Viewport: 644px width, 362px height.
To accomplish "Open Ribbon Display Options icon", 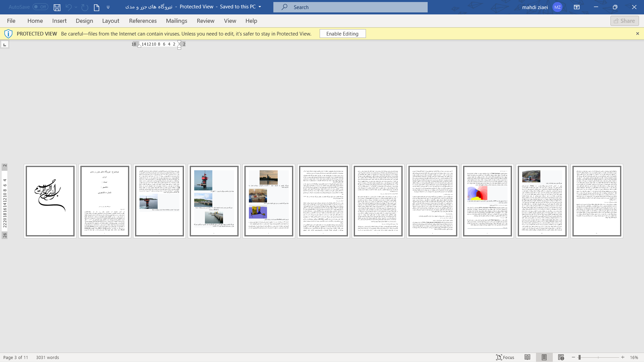I will 577,7.
